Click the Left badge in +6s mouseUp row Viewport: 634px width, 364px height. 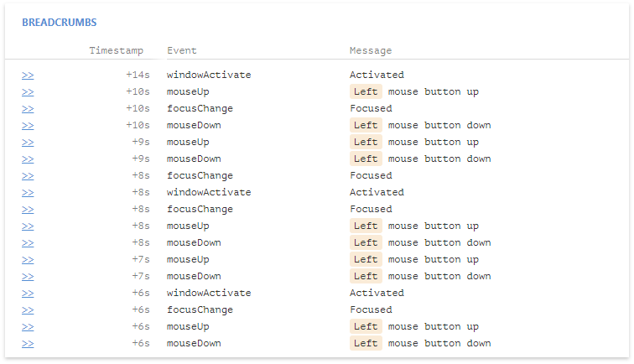point(366,327)
